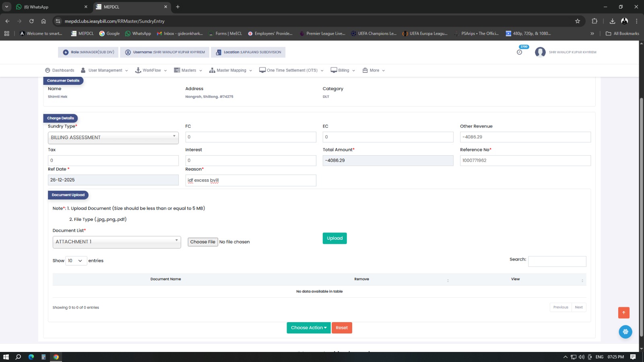Open the Master Mapping menu

point(231,70)
